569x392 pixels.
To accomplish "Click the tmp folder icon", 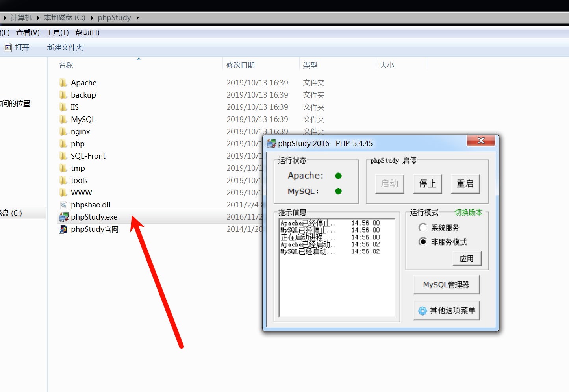I will coord(63,168).
